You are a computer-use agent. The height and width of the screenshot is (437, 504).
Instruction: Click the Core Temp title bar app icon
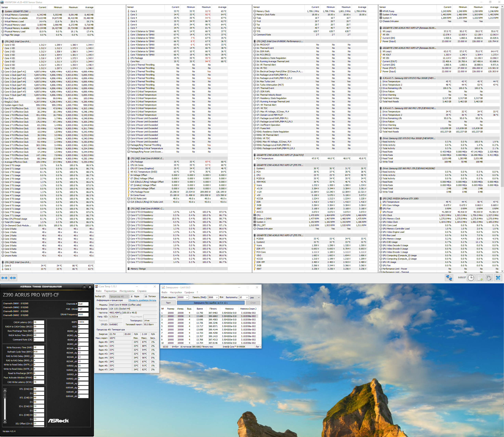tap(97, 286)
